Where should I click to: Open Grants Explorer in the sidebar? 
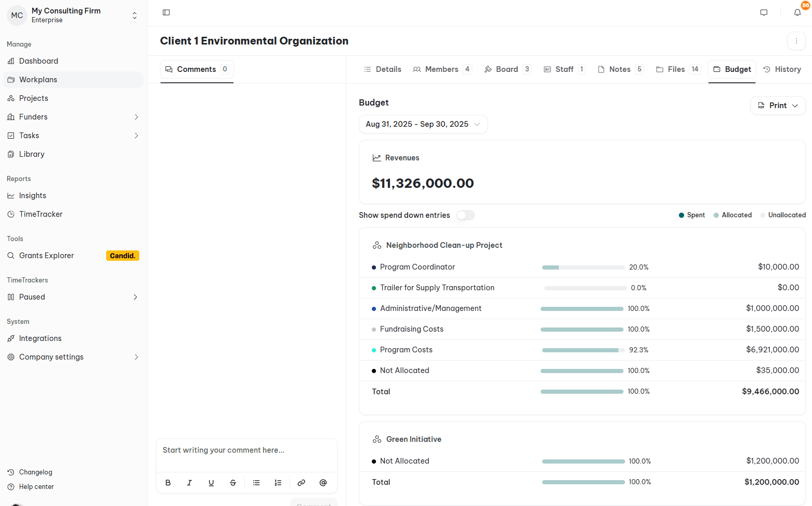pyautogui.click(x=47, y=256)
